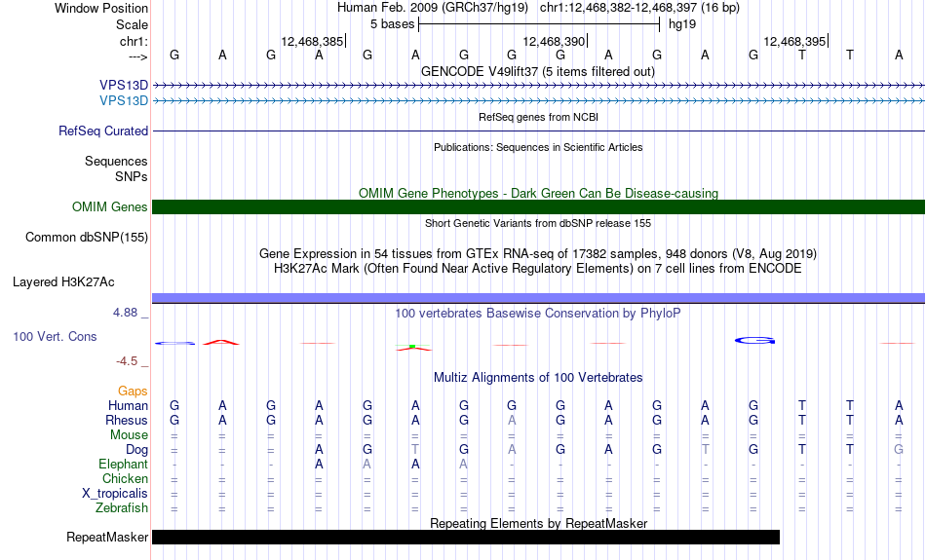Open the Layered H3K27Ac track label
Image resolution: width=926 pixels, height=560 pixels.
point(63,282)
